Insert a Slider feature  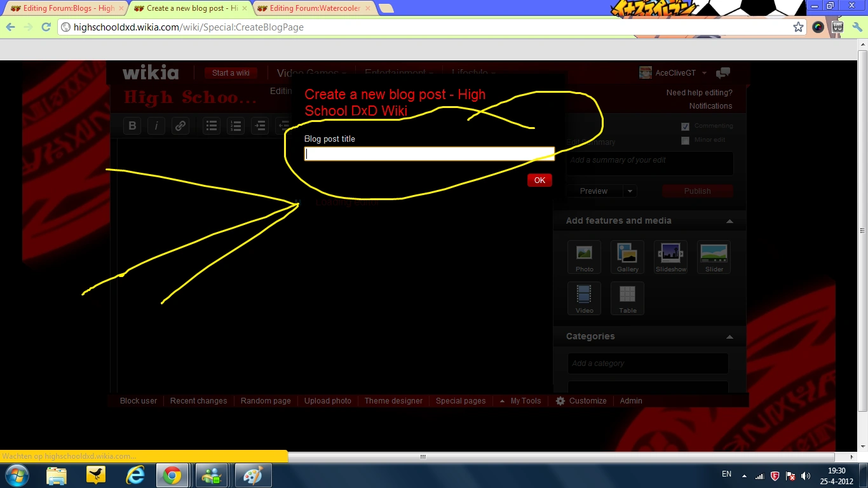pyautogui.click(x=714, y=257)
